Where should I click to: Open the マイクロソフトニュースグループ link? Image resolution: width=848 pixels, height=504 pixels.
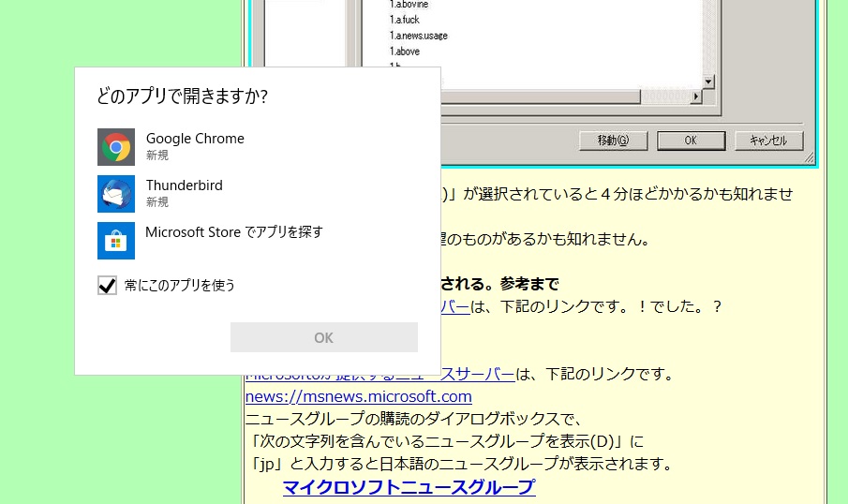click(409, 487)
